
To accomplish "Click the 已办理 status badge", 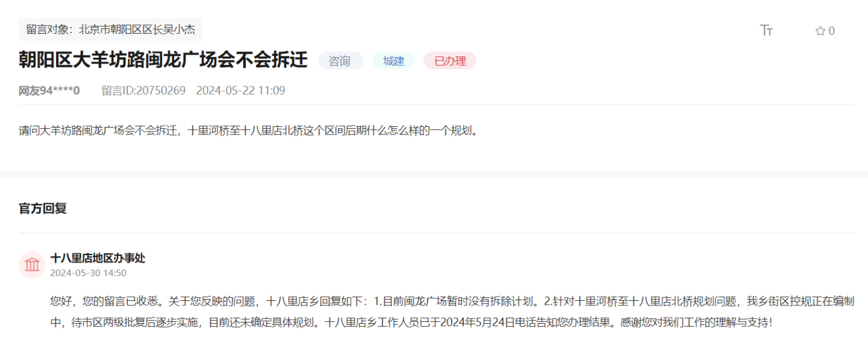I will pyautogui.click(x=449, y=61).
